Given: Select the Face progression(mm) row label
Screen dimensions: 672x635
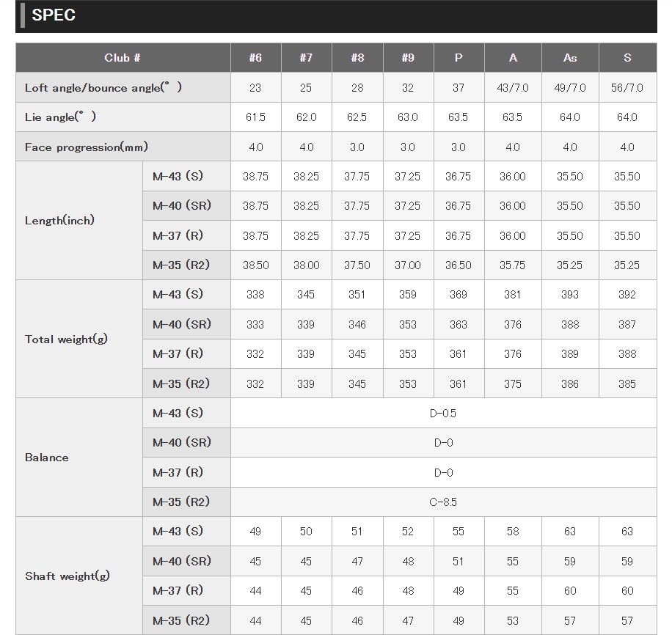Looking at the screenshot, I should tap(87, 147).
